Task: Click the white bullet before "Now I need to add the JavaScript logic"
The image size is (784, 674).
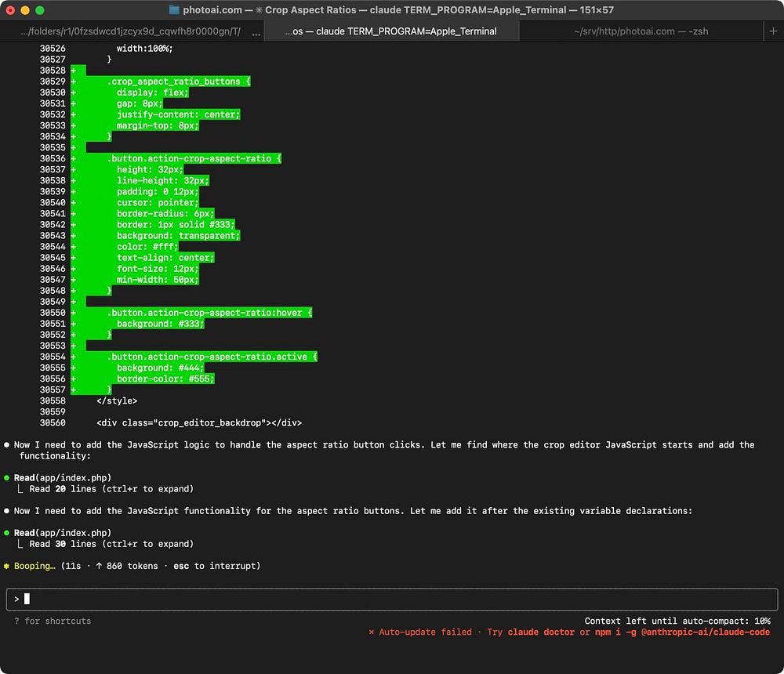Action: click(x=7, y=445)
